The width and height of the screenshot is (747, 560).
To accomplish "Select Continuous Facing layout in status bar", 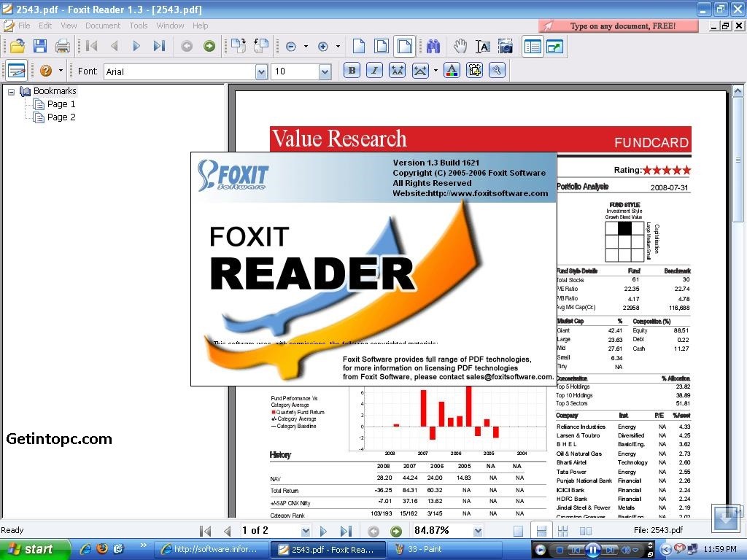I will (562, 531).
